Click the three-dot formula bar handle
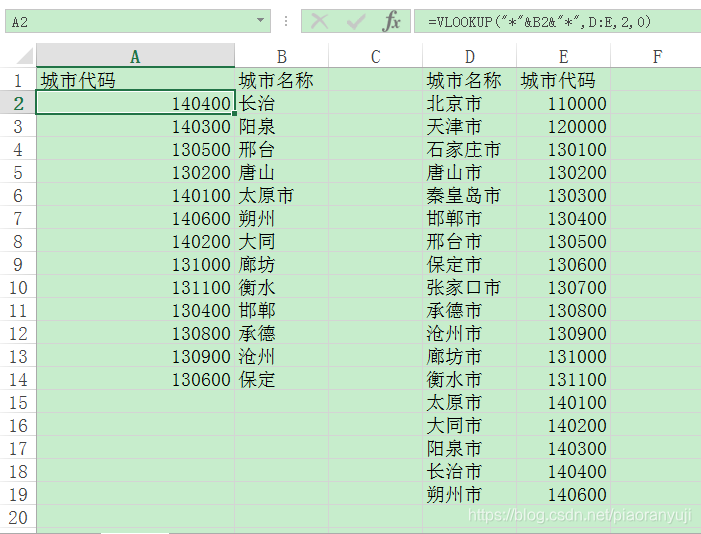This screenshot has height=534, width=701. coord(286,21)
